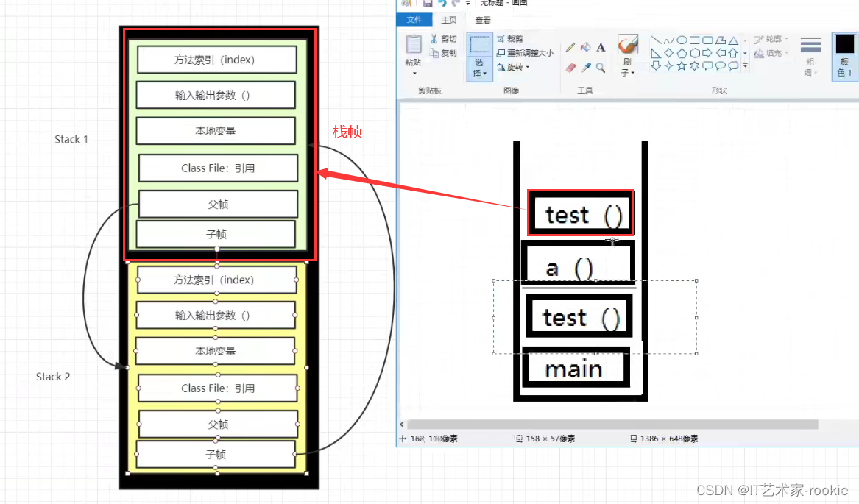Choose the Left arrow shape
Screen dimensions: 859x504
click(721, 53)
